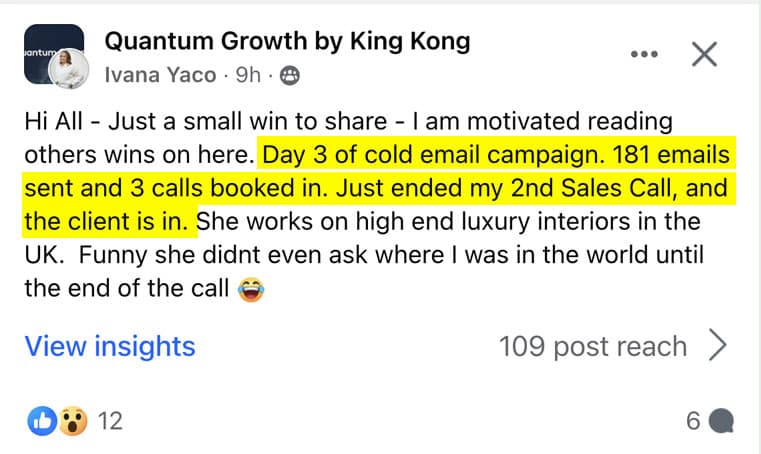This screenshot has height=454, width=761.
Task: Dismiss the post with the X icon
Action: (705, 54)
